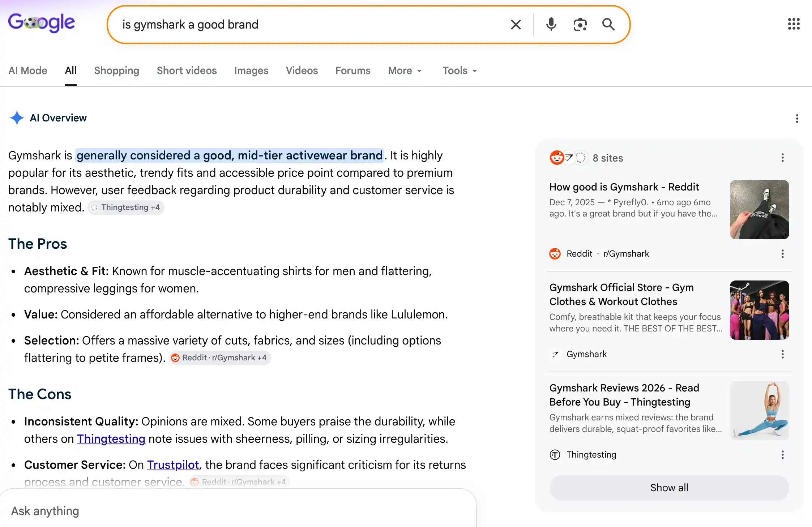Click the Gymshark store group photo thumbnail
The image size is (812, 527).
tap(759, 310)
